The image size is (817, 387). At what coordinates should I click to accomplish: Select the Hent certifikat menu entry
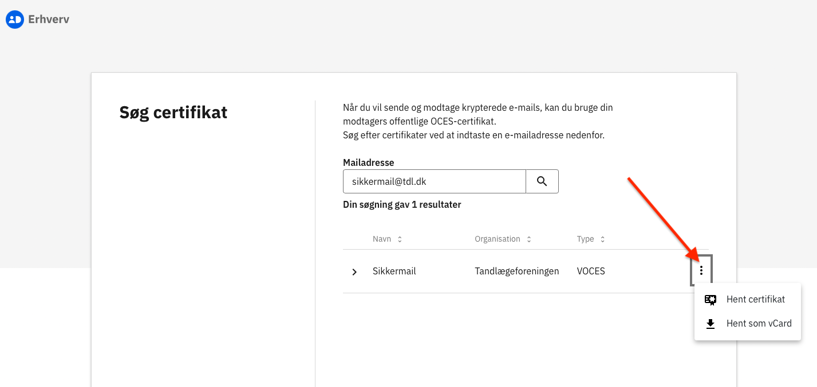pyautogui.click(x=748, y=299)
